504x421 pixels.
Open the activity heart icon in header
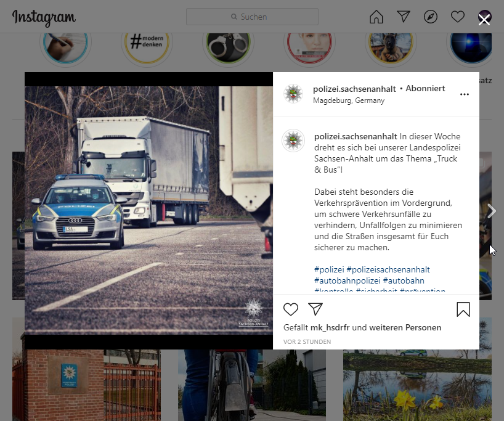(458, 17)
